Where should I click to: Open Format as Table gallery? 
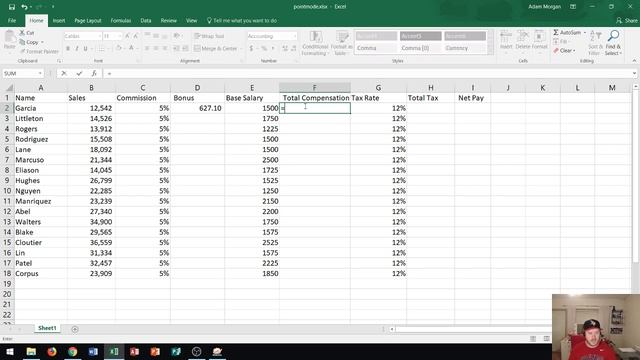click(x=341, y=43)
